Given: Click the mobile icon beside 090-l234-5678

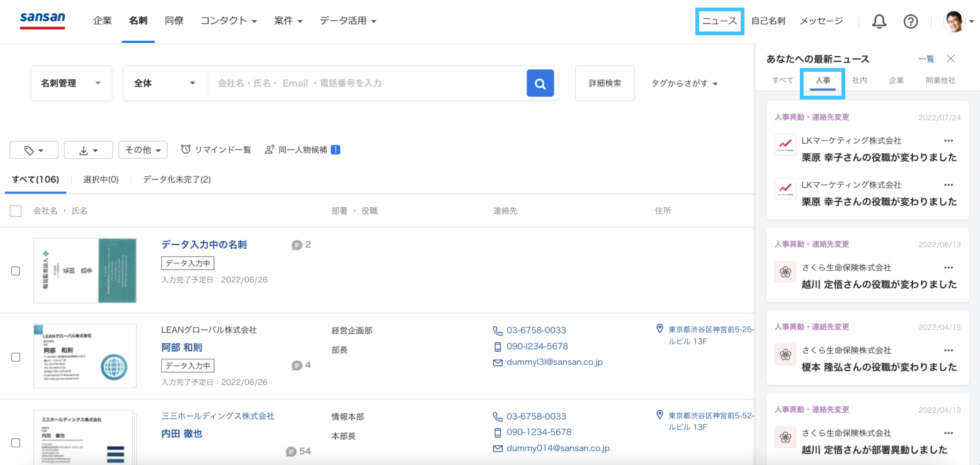Looking at the screenshot, I should [x=498, y=347].
